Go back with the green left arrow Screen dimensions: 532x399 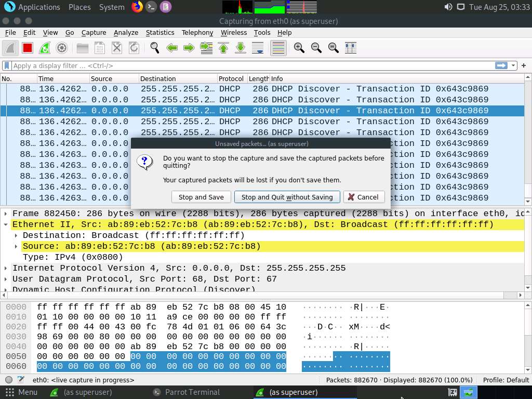tap(172, 48)
